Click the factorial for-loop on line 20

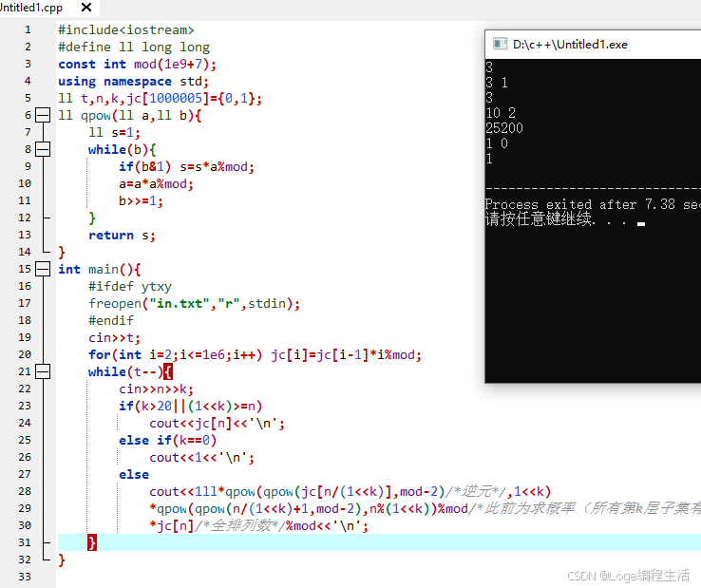pos(255,354)
